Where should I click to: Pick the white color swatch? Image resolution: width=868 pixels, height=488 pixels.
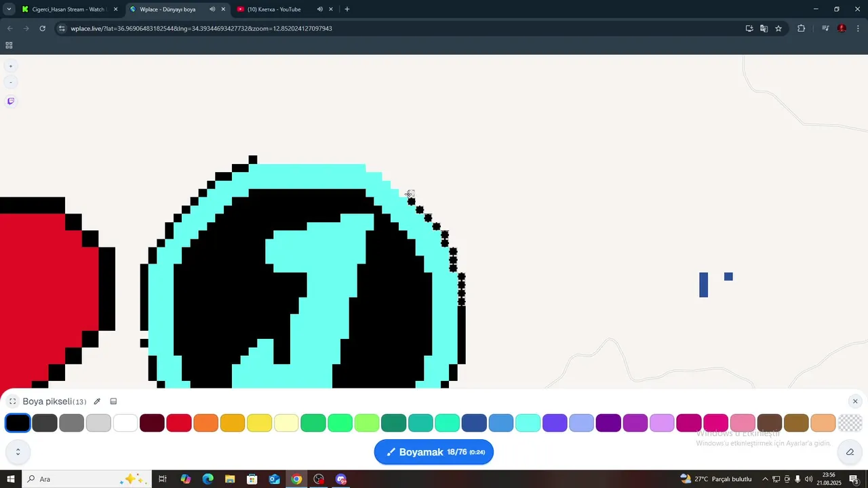pos(125,423)
